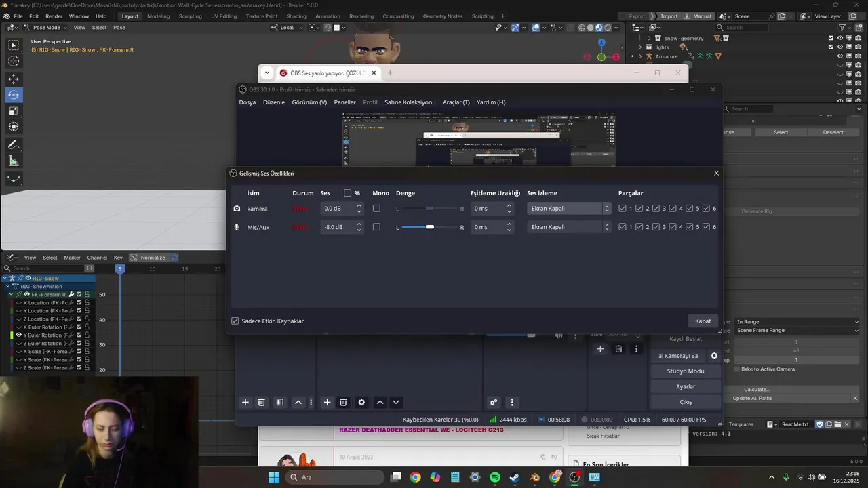Remove selected source with OBS sources trash
868x488 pixels.
tap(343, 402)
